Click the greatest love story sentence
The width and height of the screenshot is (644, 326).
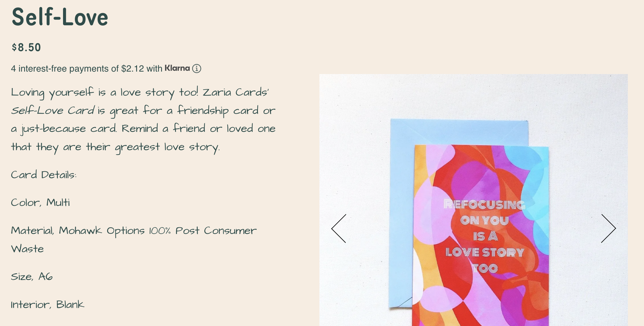(x=115, y=147)
